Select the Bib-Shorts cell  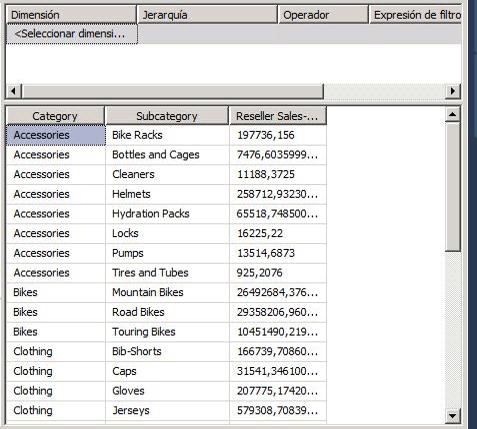tap(167, 352)
